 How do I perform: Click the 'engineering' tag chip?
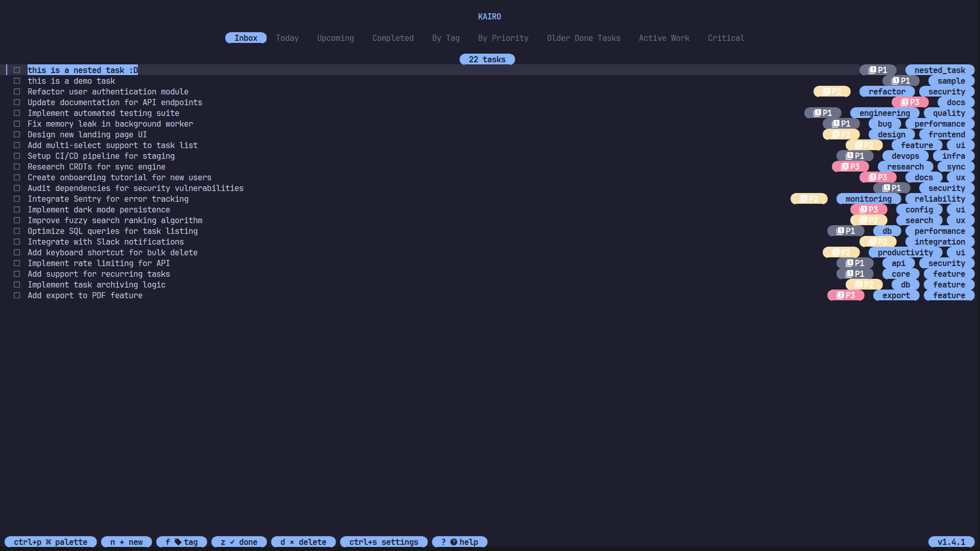coord(885,113)
